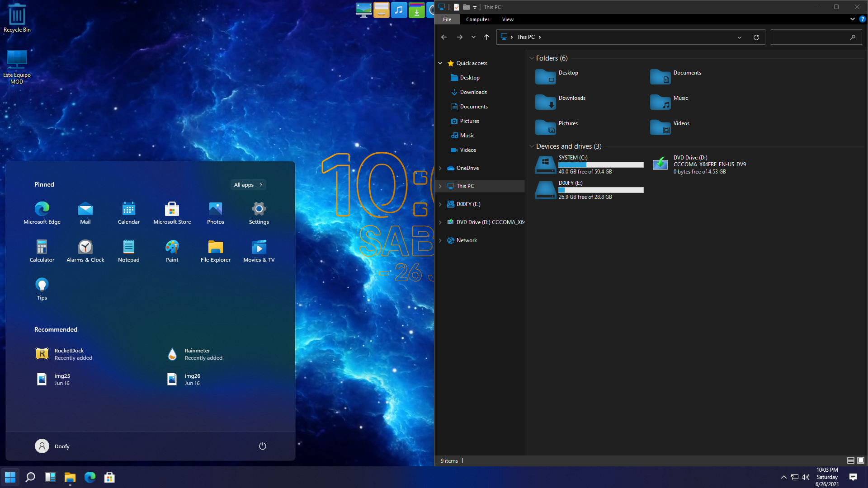The image size is (868, 488).
Task: Open File Explorer pinned app
Action: [x=216, y=250]
